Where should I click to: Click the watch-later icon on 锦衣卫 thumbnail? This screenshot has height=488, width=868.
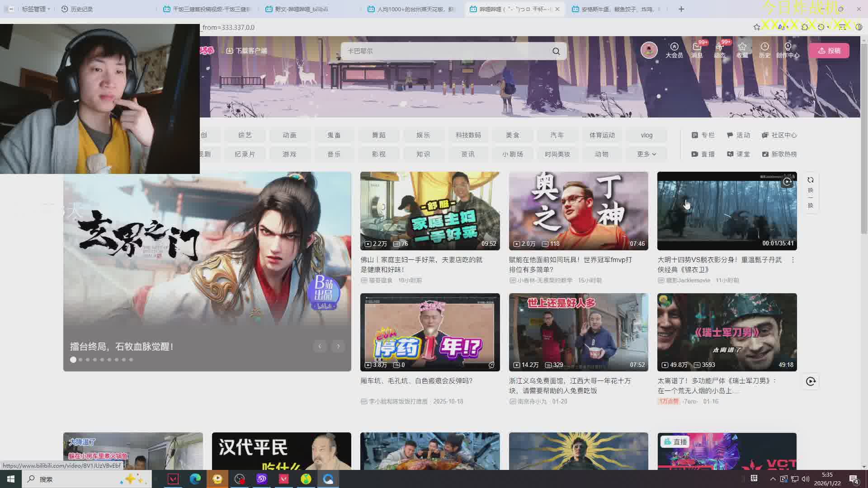pyautogui.click(x=787, y=182)
